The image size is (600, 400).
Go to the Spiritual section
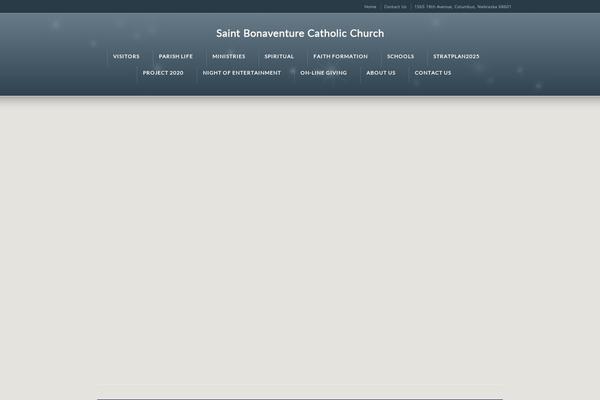pos(279,56)
